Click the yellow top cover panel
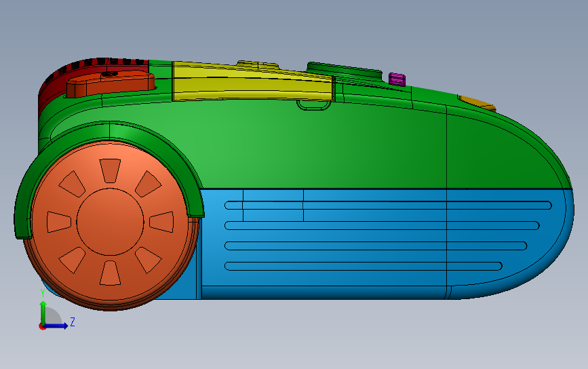The width and height of the screenshot is (588, 369). coord(252,83)
